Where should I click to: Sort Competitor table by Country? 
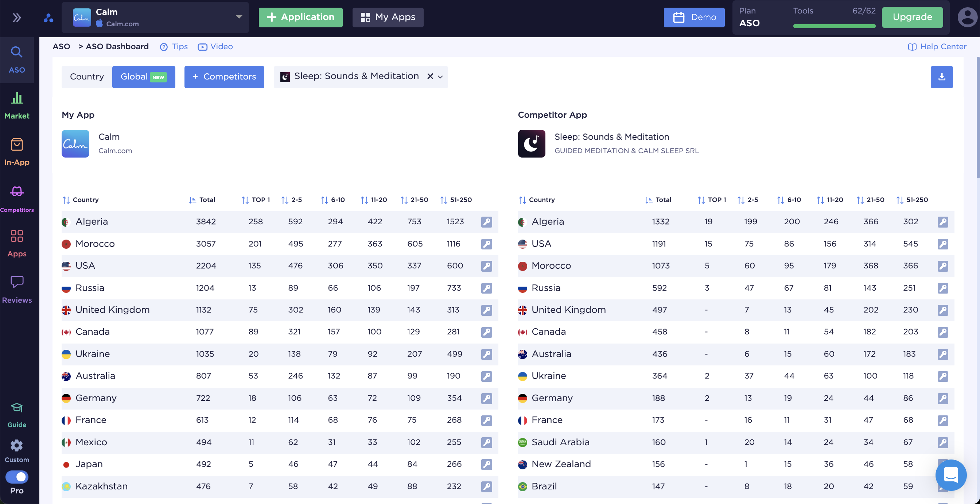tap(537, 200)
